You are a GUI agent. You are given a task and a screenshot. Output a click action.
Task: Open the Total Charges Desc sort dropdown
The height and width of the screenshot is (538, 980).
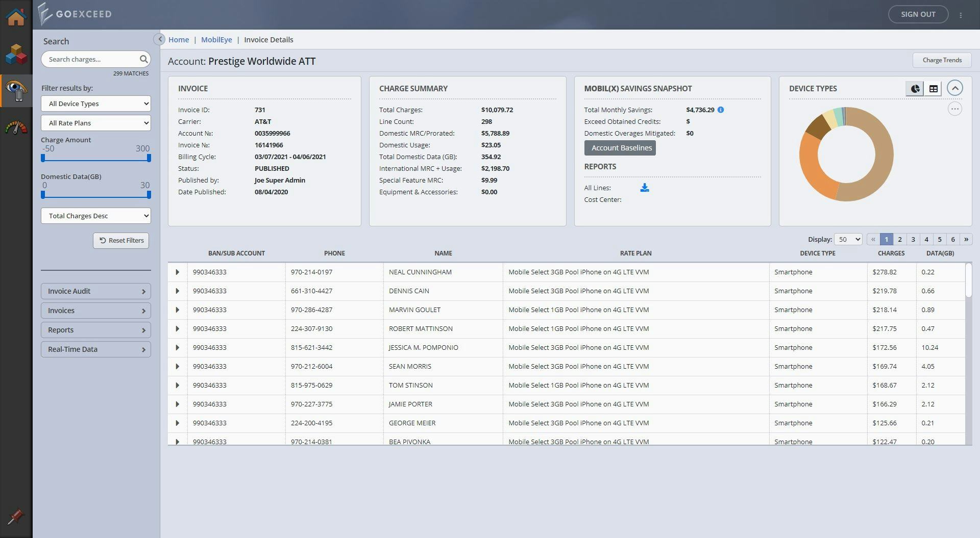click(x=96, y=216)
